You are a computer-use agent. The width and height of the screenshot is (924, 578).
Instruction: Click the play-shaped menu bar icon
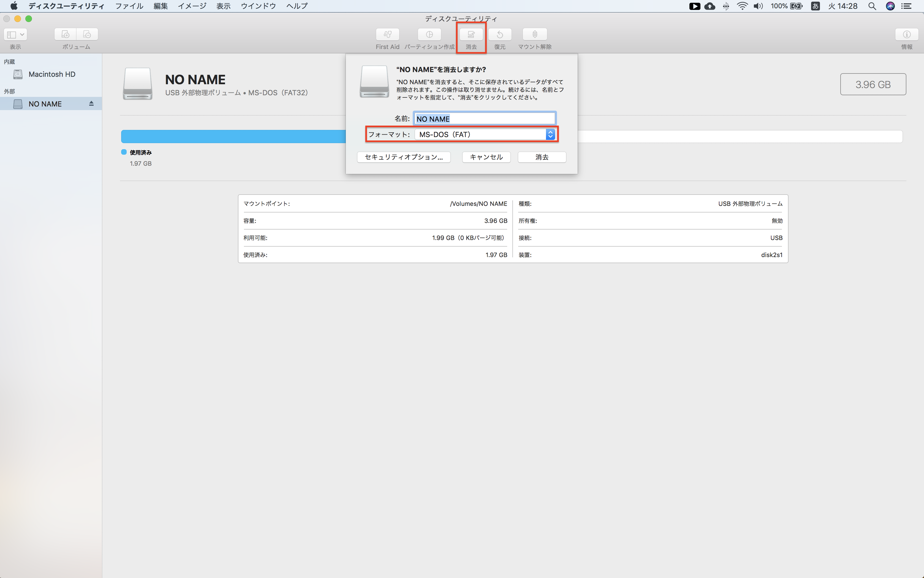[695, 6]
